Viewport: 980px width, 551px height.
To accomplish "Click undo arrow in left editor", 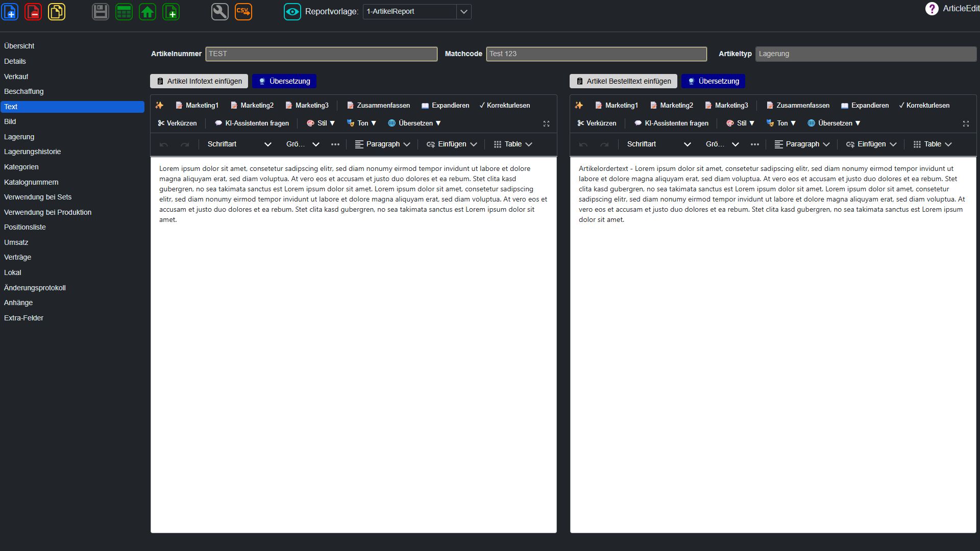I will (164, 144).
